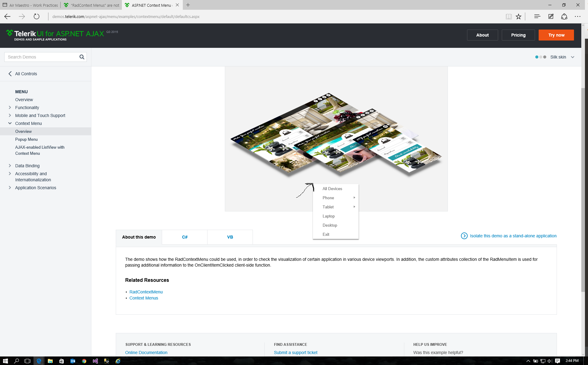Click into the Search Demos field
Image resolution: width=588 pixels, height=365 pixels.
pos(41,57)
